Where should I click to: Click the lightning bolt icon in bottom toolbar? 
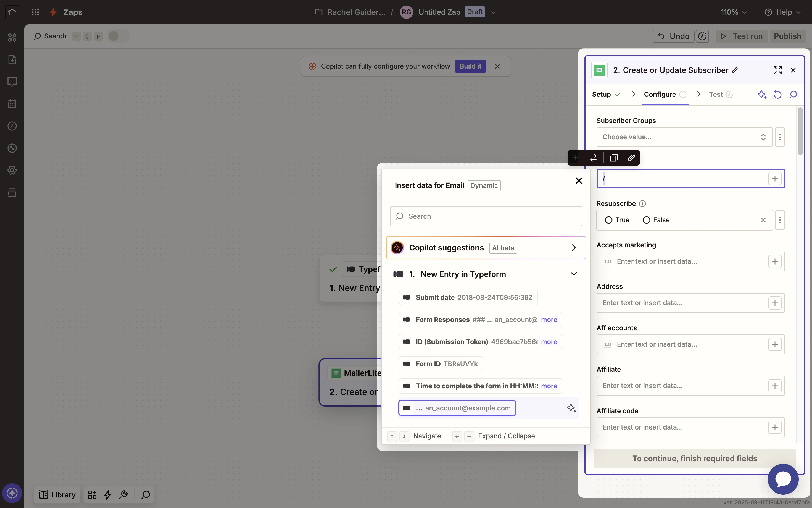point(108,494)
